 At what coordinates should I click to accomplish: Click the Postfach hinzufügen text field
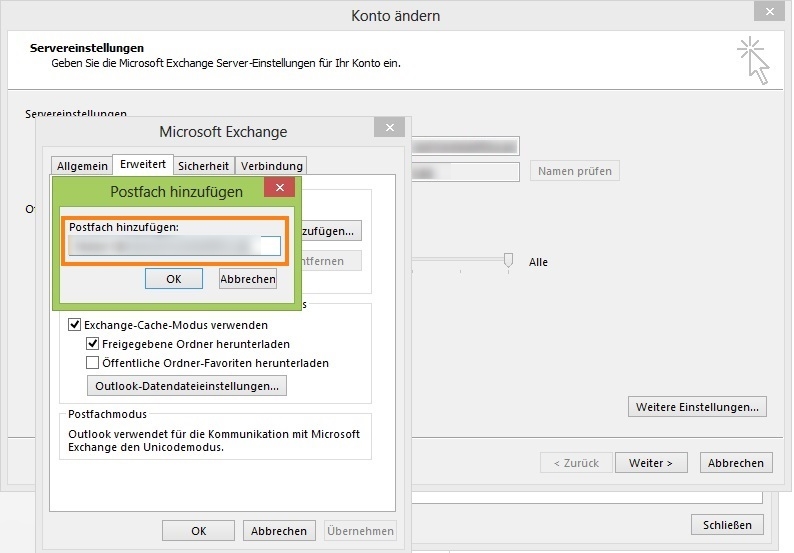[x=174, y=246]
